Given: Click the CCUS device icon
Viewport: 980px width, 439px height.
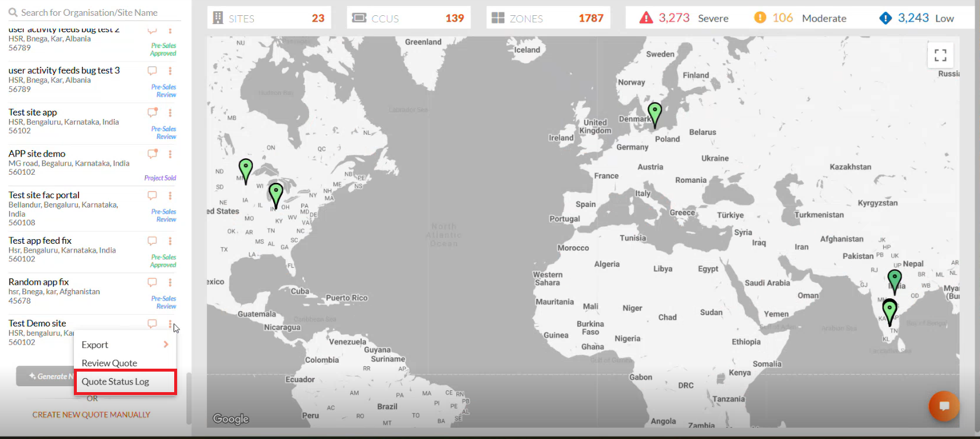Looking at the screenshot, I should (x=359, y=18).
